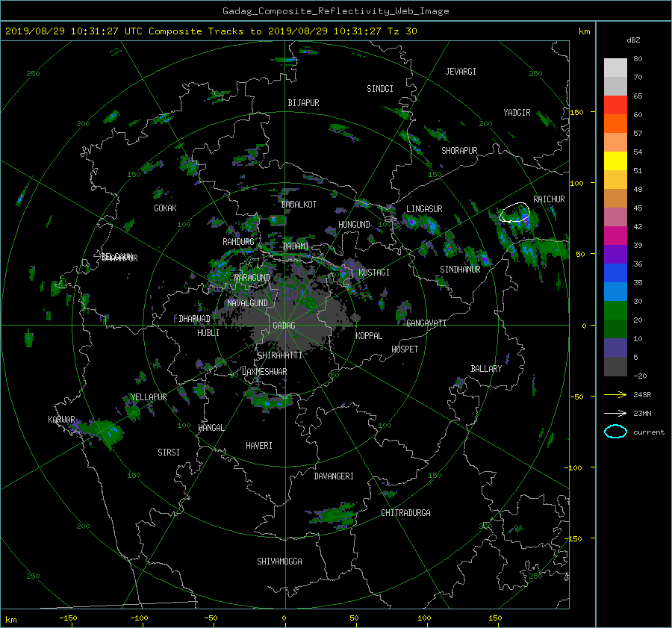Click the GADAG radar center label
The image size is (672, 628).
pos(284,326)
